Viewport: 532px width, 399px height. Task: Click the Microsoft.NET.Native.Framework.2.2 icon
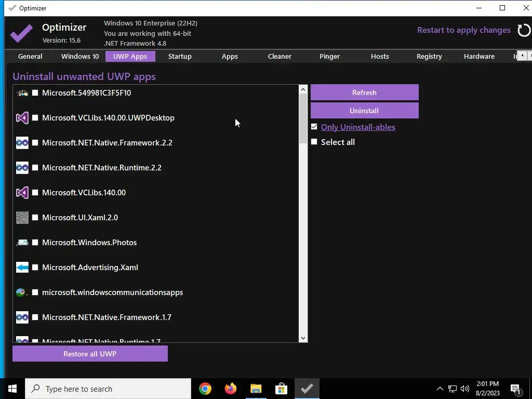[22, 143]
